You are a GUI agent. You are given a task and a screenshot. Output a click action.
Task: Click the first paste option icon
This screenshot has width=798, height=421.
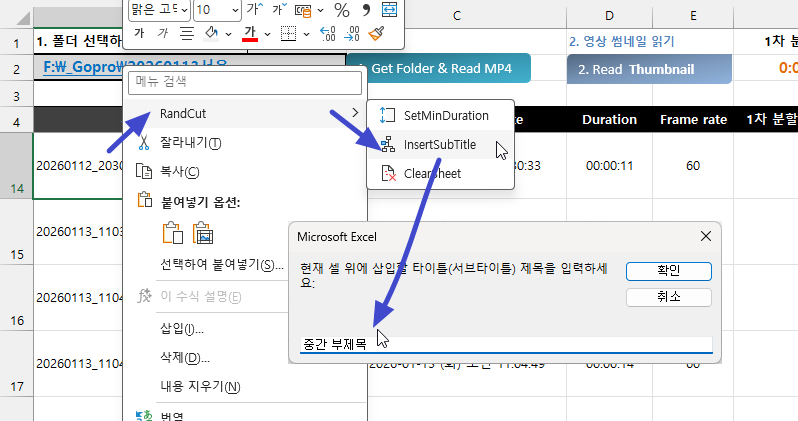tap(173, 233)
